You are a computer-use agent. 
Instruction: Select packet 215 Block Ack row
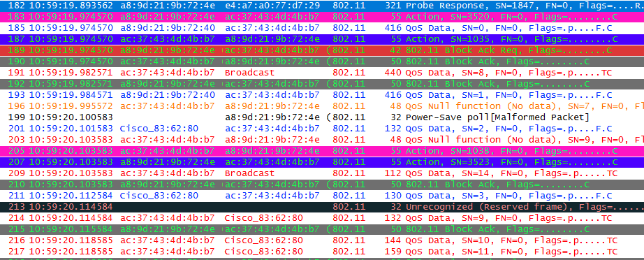click(x=322, y=229)
